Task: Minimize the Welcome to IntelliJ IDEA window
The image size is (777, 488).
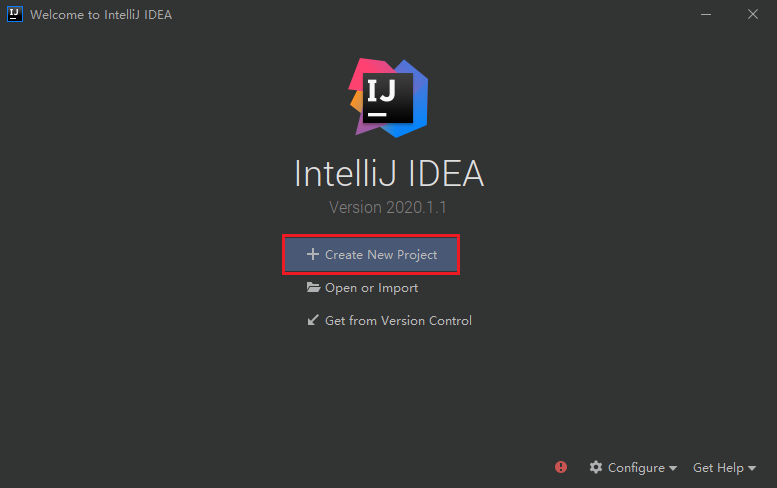Action: [x=704, y=15]
